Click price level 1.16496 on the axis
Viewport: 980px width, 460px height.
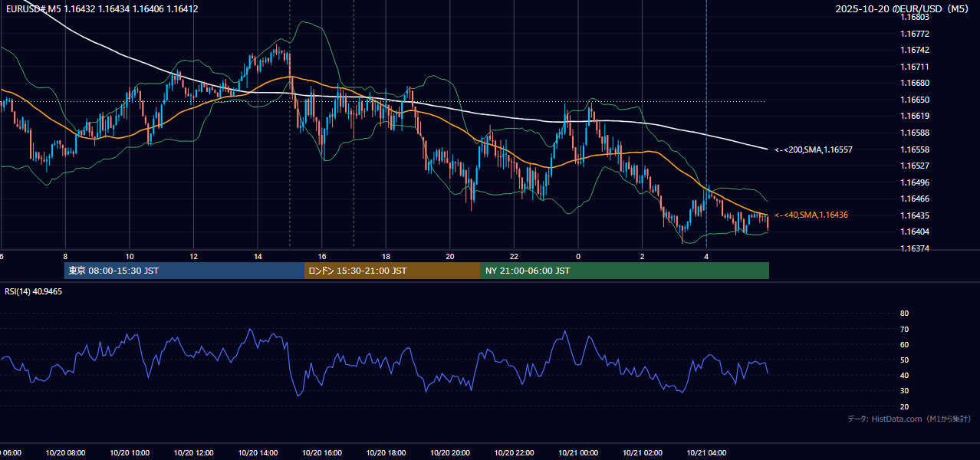914,182
